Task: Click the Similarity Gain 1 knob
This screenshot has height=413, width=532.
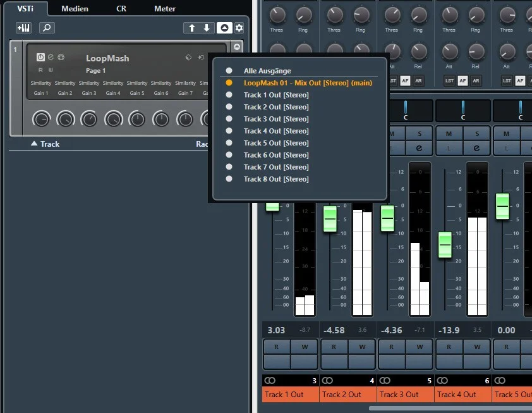Action: pyautogui.click(x=41, y=119)
